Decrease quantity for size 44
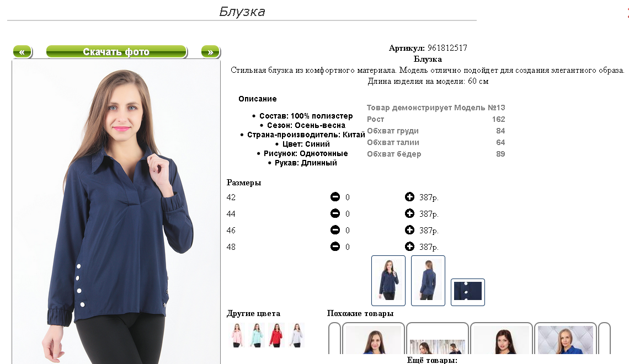The image size is (629, 364). [x=335, y=213]
